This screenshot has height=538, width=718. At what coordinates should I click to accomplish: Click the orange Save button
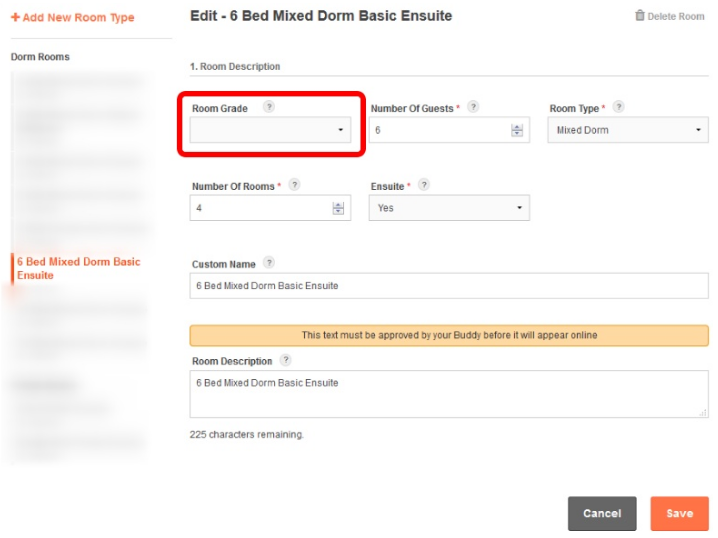pos(680,513)
